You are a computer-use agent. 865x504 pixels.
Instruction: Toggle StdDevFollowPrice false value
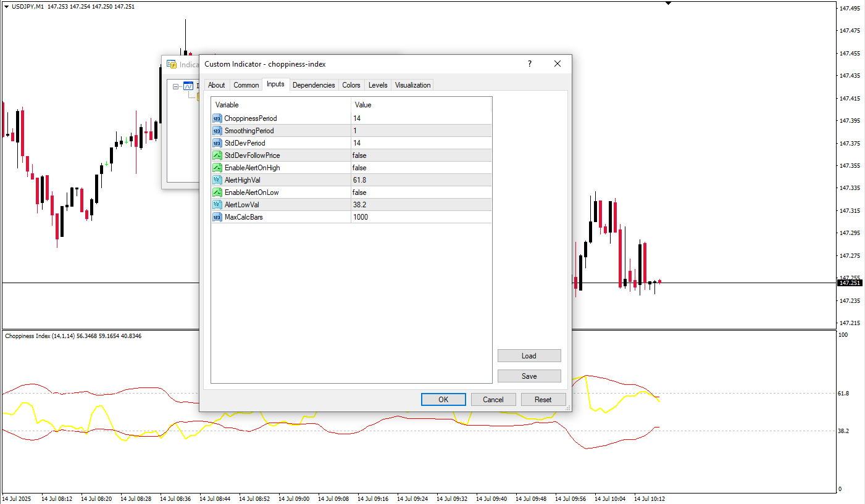pos(420,155)
